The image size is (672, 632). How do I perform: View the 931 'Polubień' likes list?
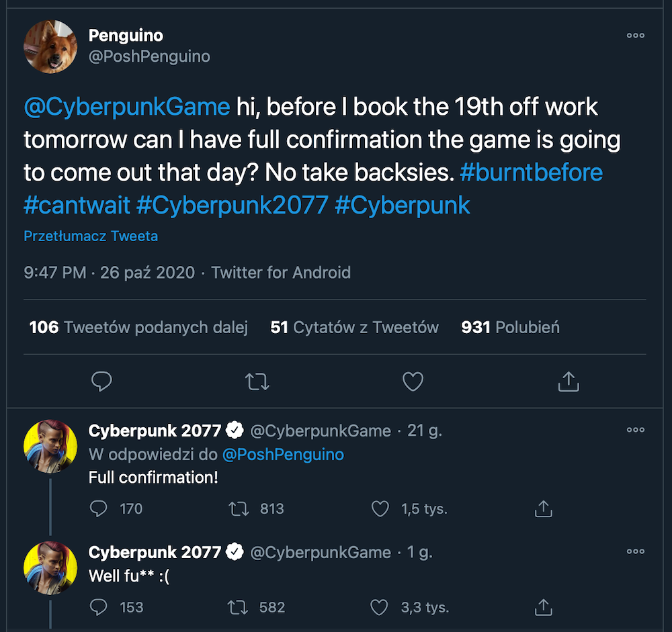(511, 327)
